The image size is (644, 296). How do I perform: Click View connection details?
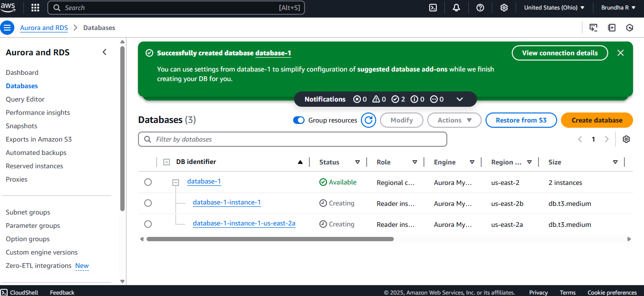560,53
